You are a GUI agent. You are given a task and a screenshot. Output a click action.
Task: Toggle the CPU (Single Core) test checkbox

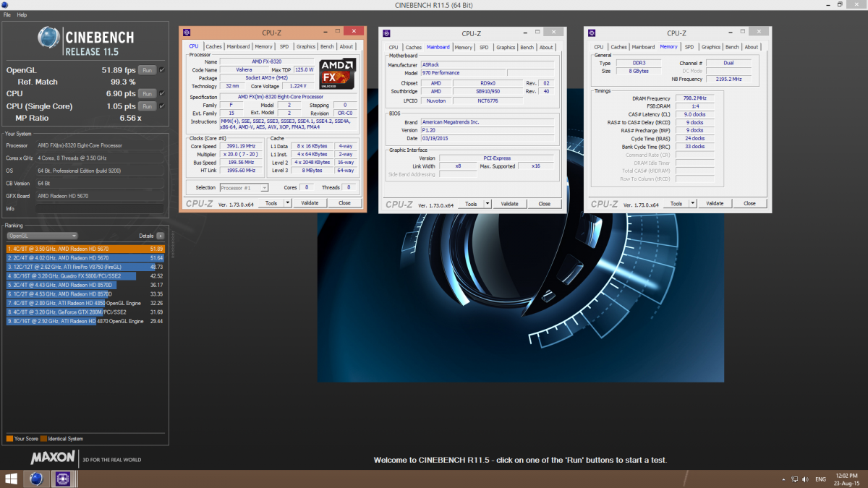coord(161,106)
